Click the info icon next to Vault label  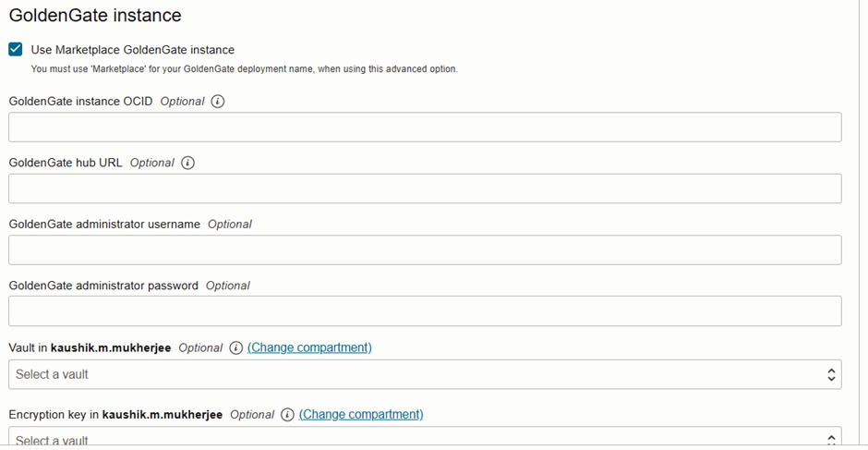tap(236, 347)
